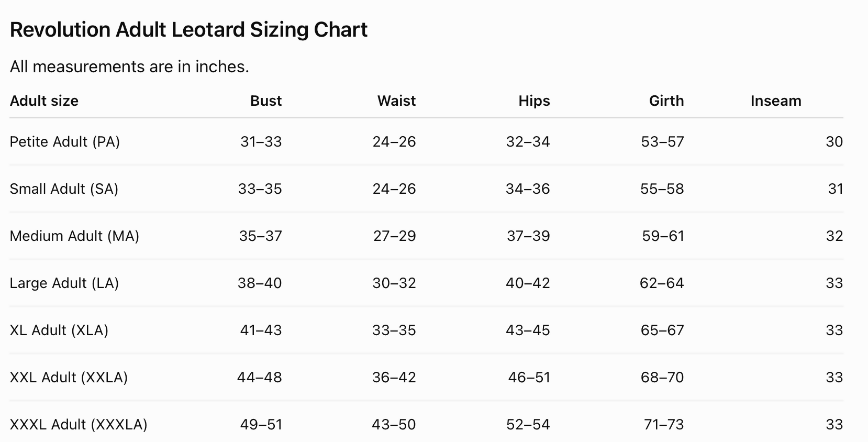
Task: Click the Bust column header
Action: (x=266, y=101)
